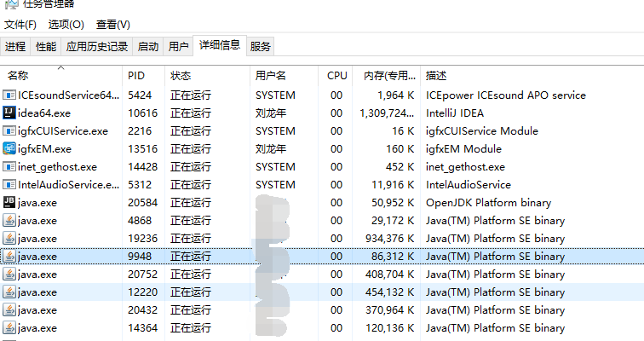
Task: Click the IntelliJ IDEA icon for idea64.exe
Action: pyautogui.click(x=9, y=113)
